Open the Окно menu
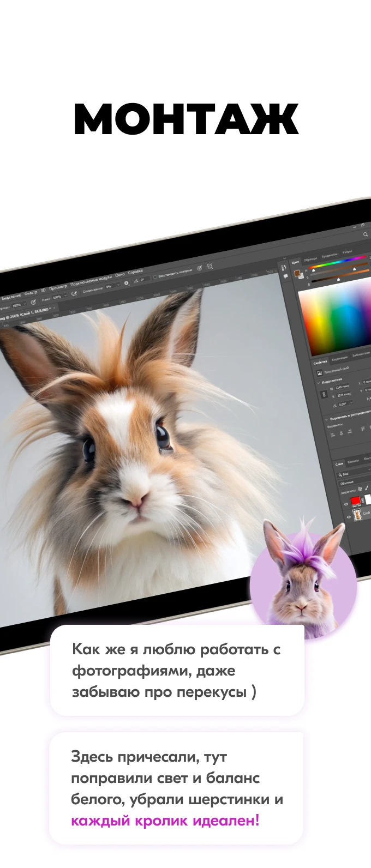The width and height of the screenshot is (371, 868). point(119,274)
